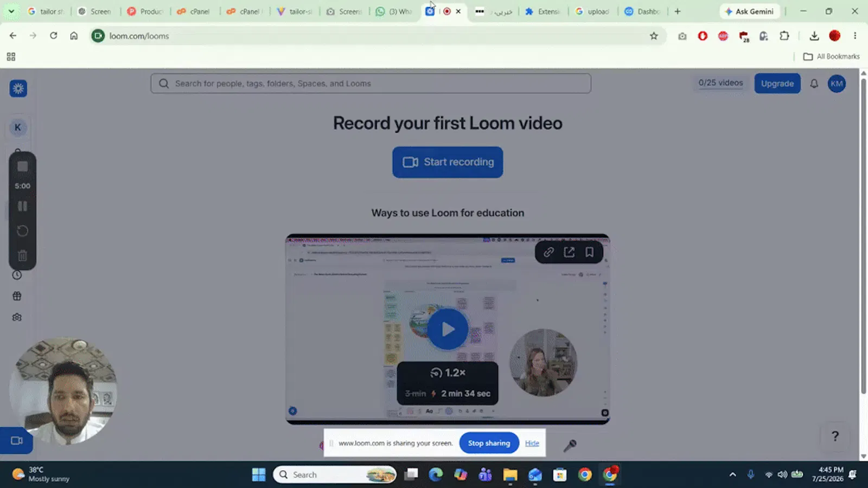The width and height of the screenshot is (868, 488).
Task: Switch to the WhatsApp tab
Action: click(x=395, y=11)
